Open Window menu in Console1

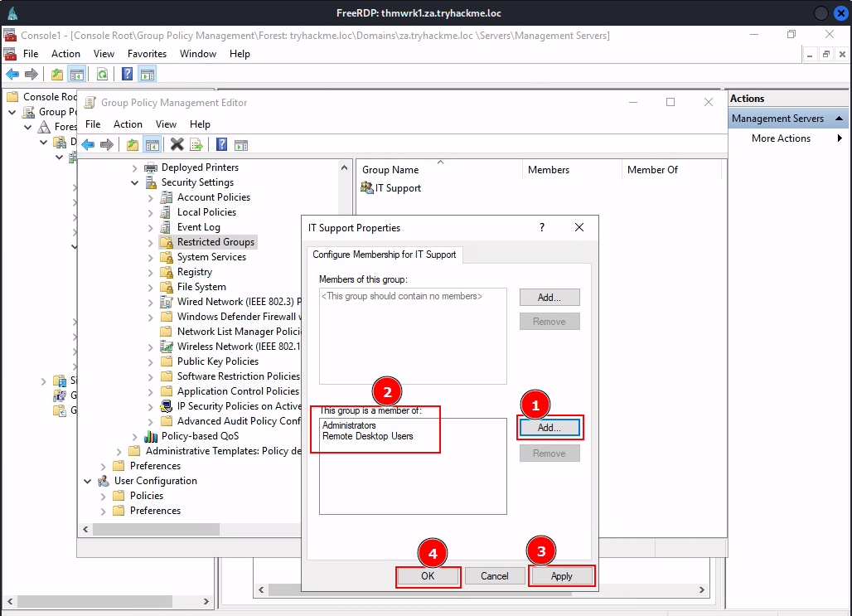tap(198, 54)
